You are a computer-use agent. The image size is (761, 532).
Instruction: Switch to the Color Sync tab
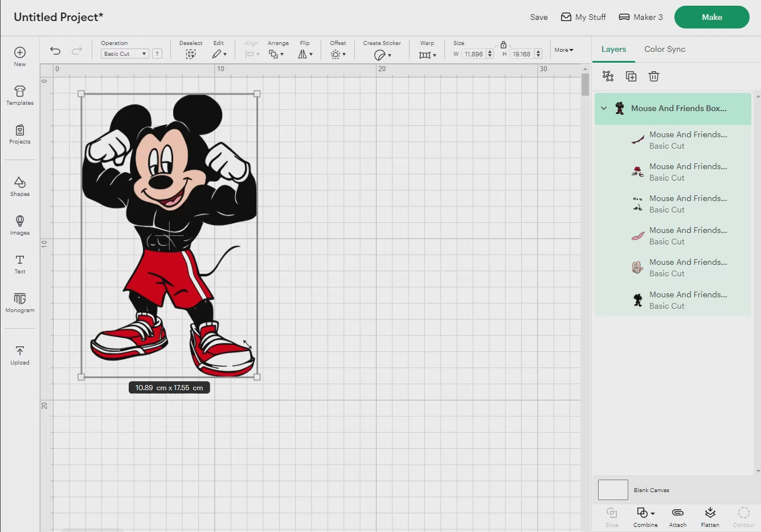click(x=665, y=50)
